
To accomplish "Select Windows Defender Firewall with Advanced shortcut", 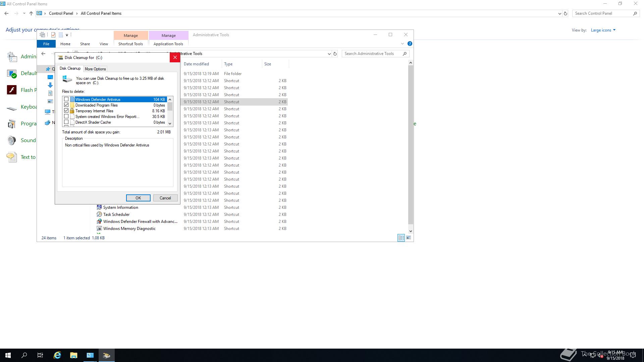I will click(140, 222).
